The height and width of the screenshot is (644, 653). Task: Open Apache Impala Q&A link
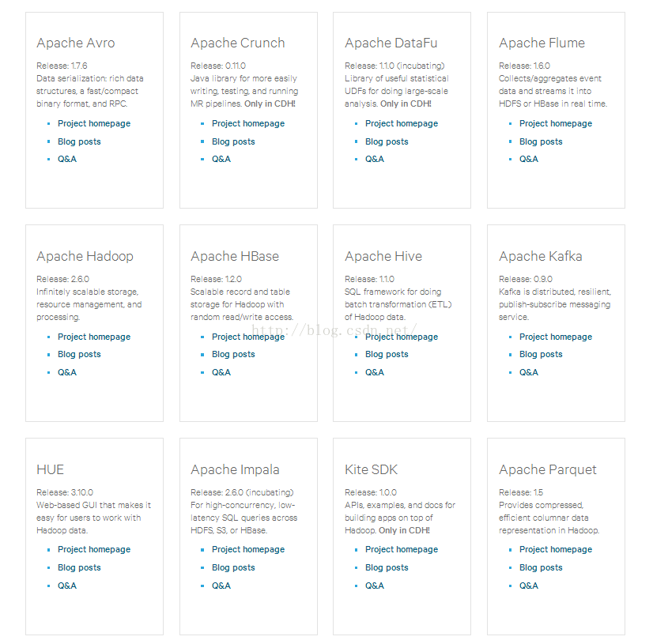point(221,586)
